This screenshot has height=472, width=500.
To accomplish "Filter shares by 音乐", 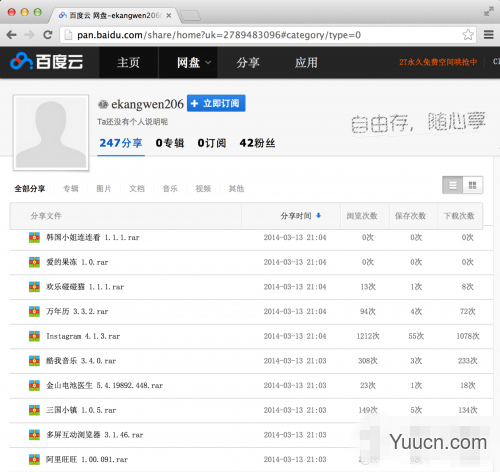I will (x=170, y=189).
